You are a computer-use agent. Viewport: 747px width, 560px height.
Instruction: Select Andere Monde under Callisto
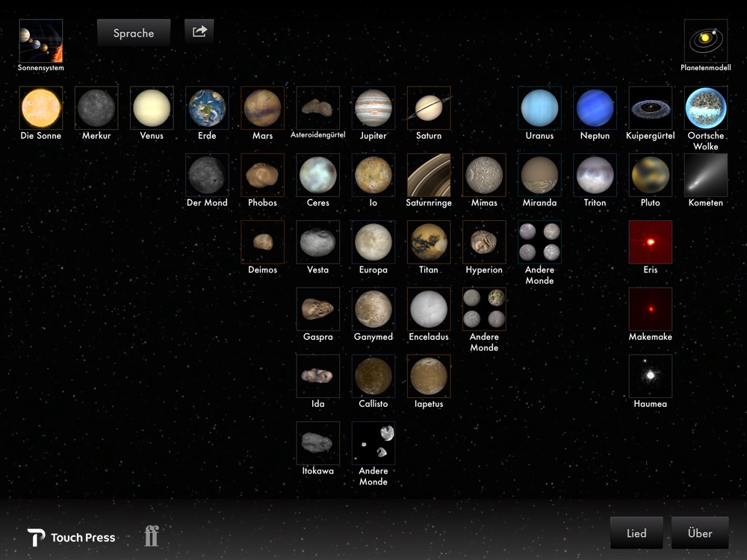(373, 444)
